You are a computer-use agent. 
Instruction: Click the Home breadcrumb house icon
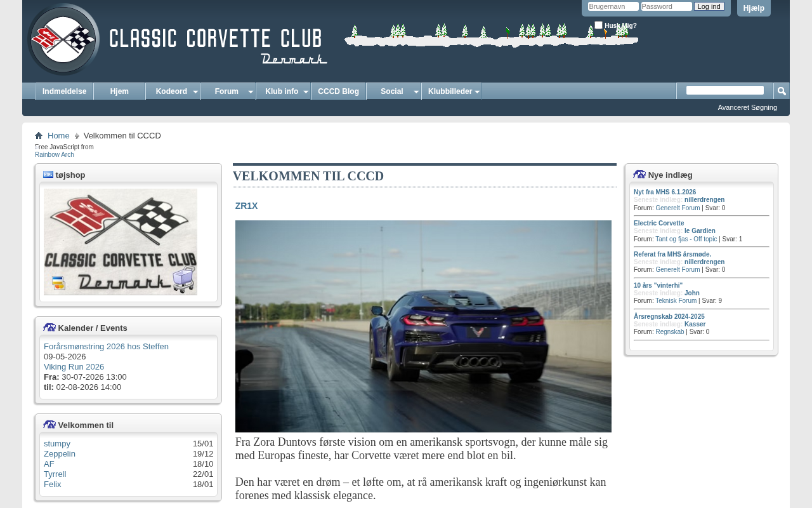point(39,136)
